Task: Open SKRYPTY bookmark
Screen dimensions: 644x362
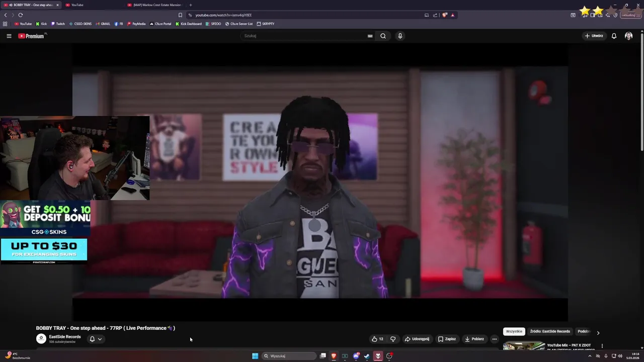Action: [266, 24]
